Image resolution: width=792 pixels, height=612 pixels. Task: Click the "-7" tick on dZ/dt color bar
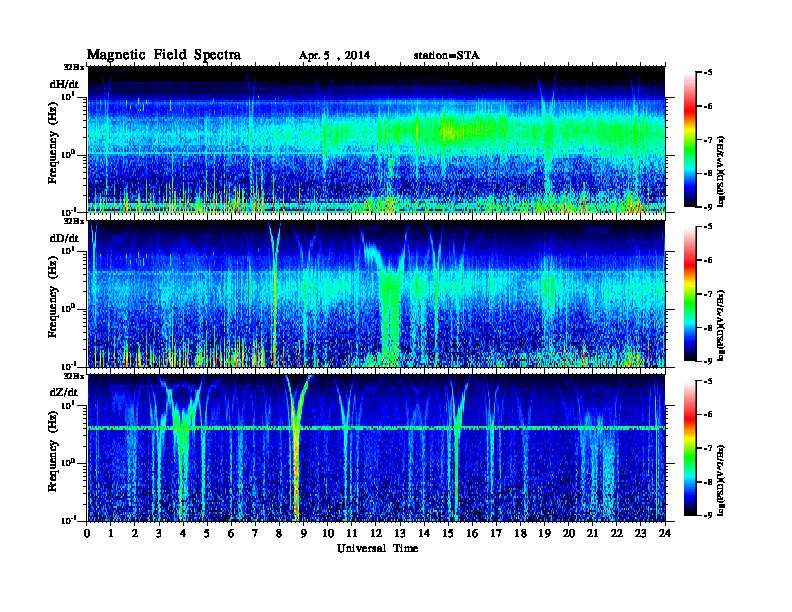708,447
